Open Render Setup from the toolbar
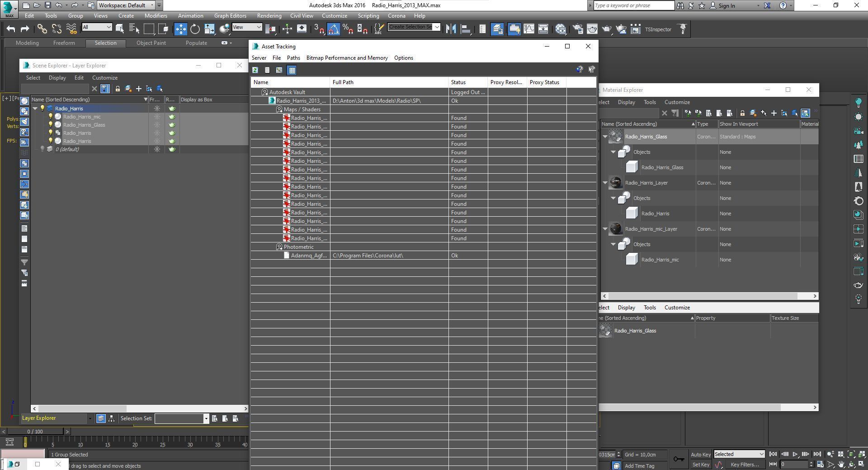The image size is (868, 470). 578,29
